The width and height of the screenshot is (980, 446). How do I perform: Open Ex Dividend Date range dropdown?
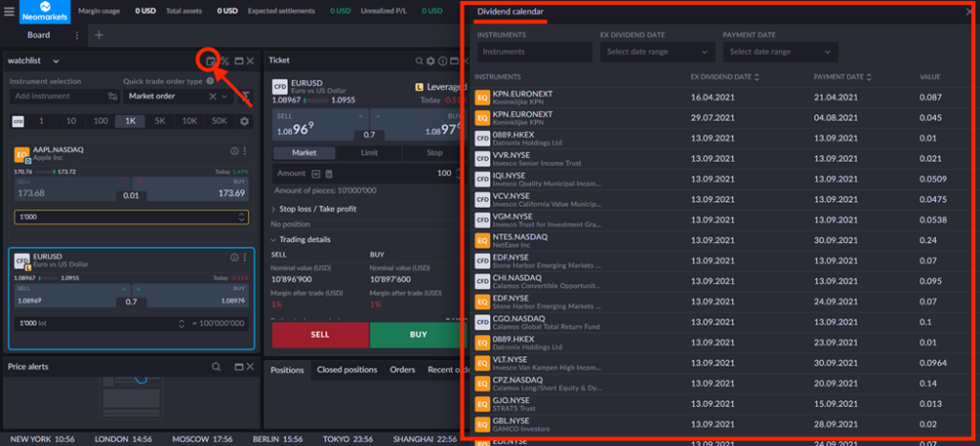[x=655, y=52]
